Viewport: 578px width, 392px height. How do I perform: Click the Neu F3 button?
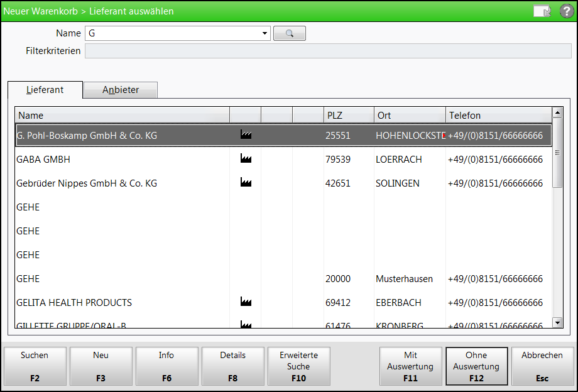[101, 366]
